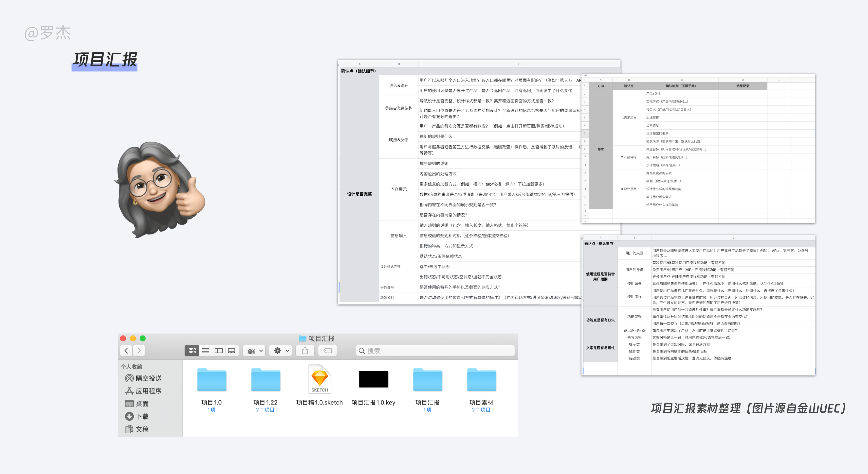Go back with the left chevron
This screenshot has height=474, width=868.
[x=126, y=351]
